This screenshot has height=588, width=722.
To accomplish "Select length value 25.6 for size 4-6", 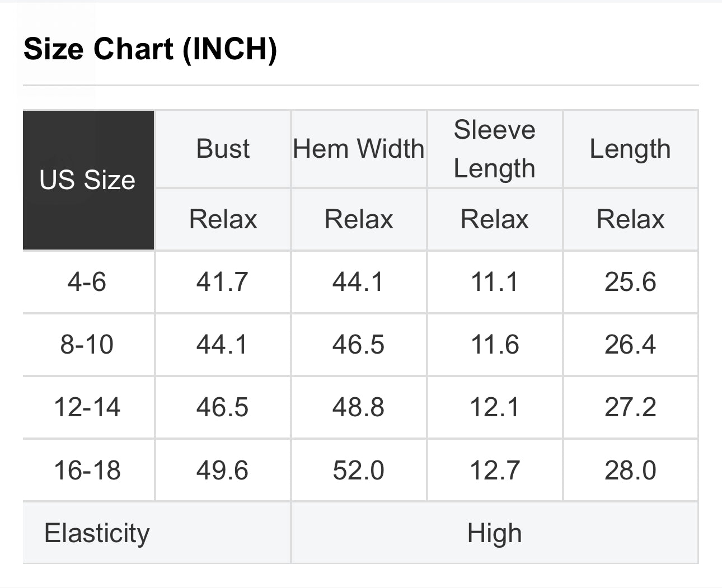I will coord(630,281).
